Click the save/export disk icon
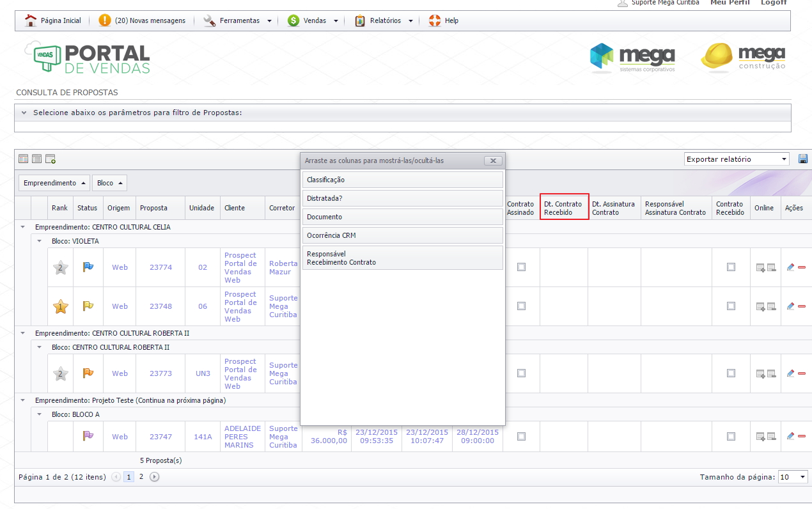 point(803,159)
